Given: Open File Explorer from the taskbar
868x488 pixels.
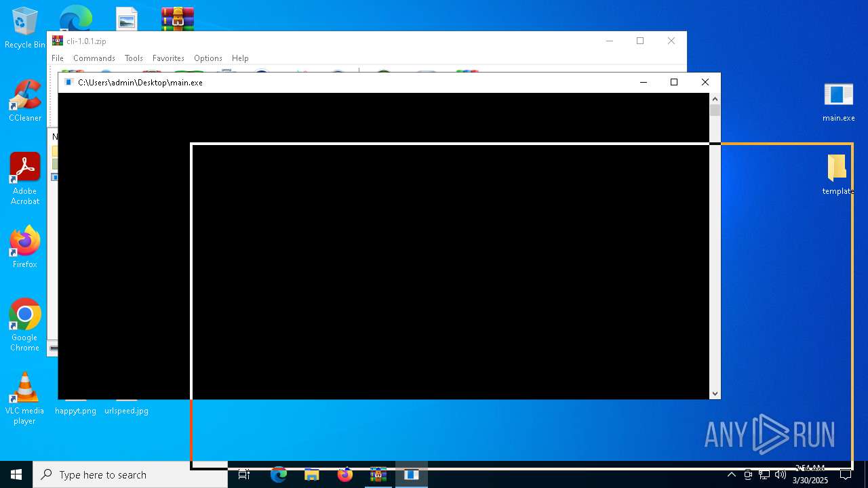Looking at the screenshot, I should click(312, 474).
